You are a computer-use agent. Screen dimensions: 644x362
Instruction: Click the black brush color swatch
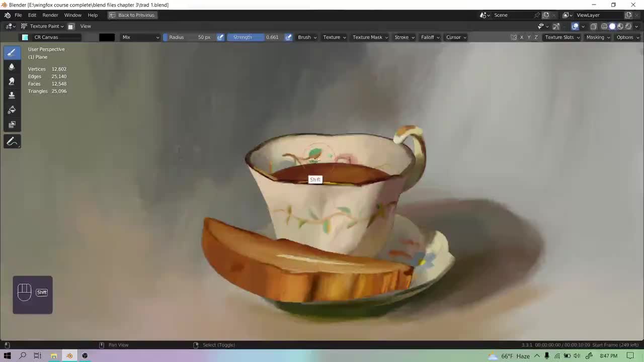(107, 37)
